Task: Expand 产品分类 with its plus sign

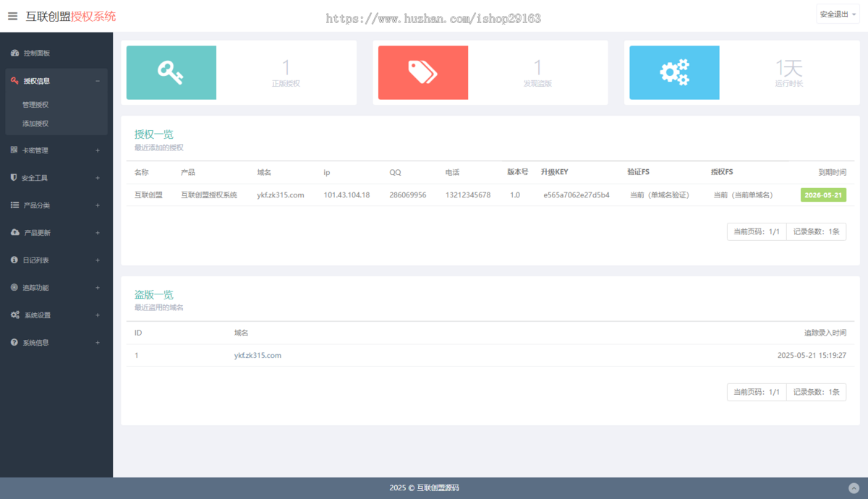Action: pyautogui.click(x=98, y=205)
